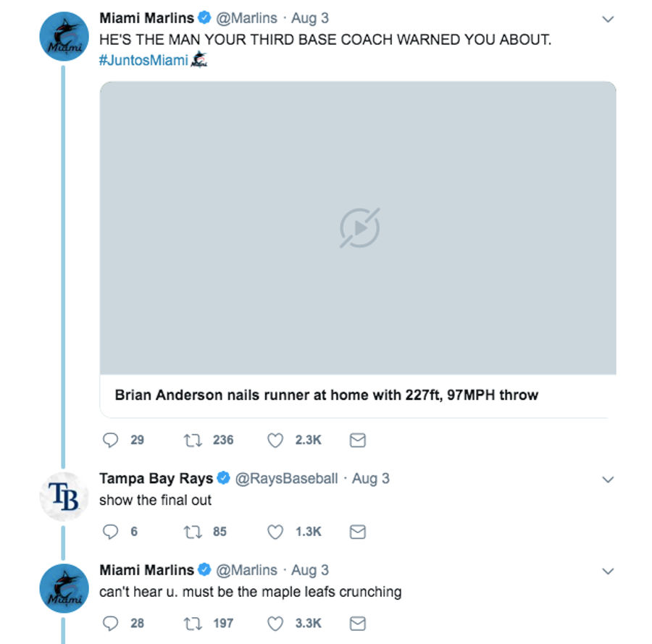Open the Tampa Bay Rays TB profile avatar
The width and height of the screenshot is (652, 644).
point(64,496)
